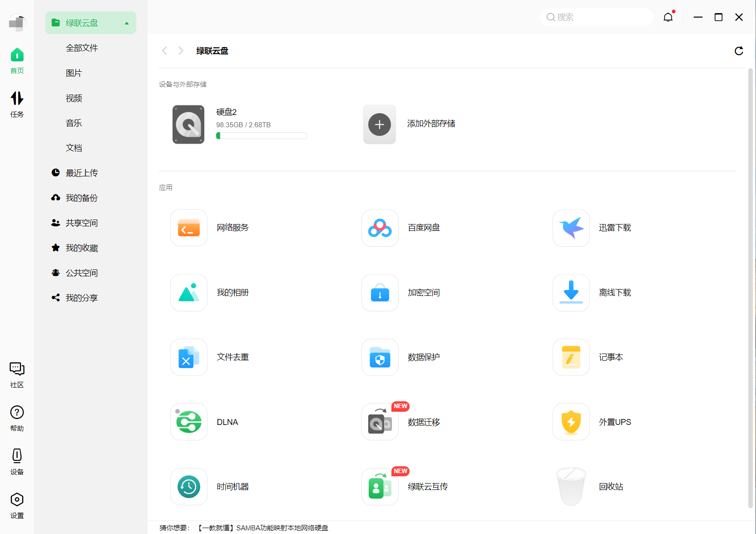The image size is (756, 534).
Task: Refresh the 绿联云盘 page
Action: pos(739,51)
